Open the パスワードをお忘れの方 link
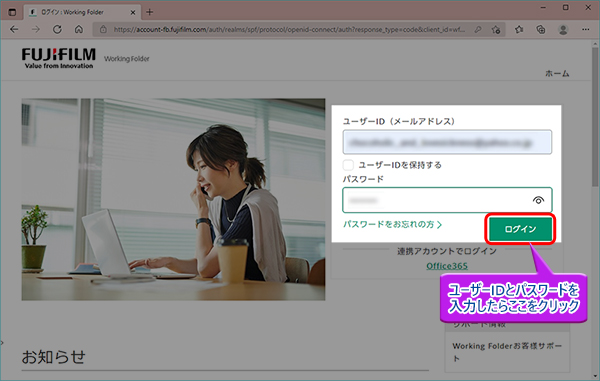The width and height of the screenshot is (600, 381). click(x=392, y=224)
